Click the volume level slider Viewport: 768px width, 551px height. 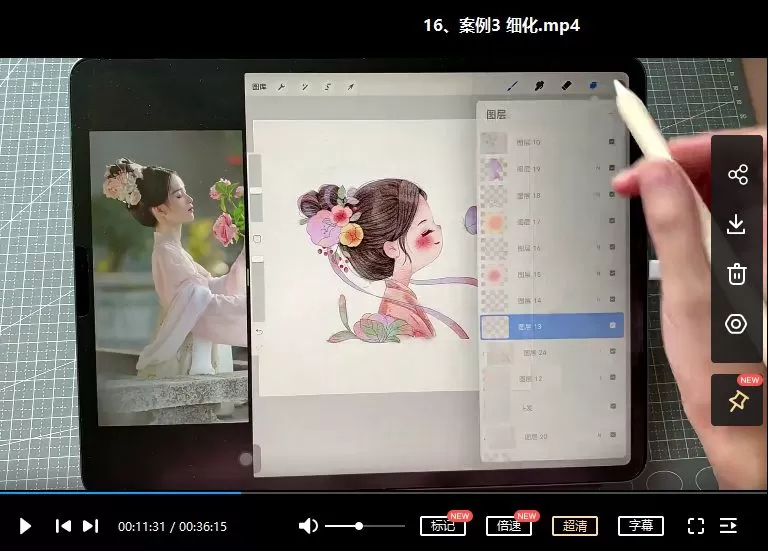pyautogui.click(x=365, y=526)
